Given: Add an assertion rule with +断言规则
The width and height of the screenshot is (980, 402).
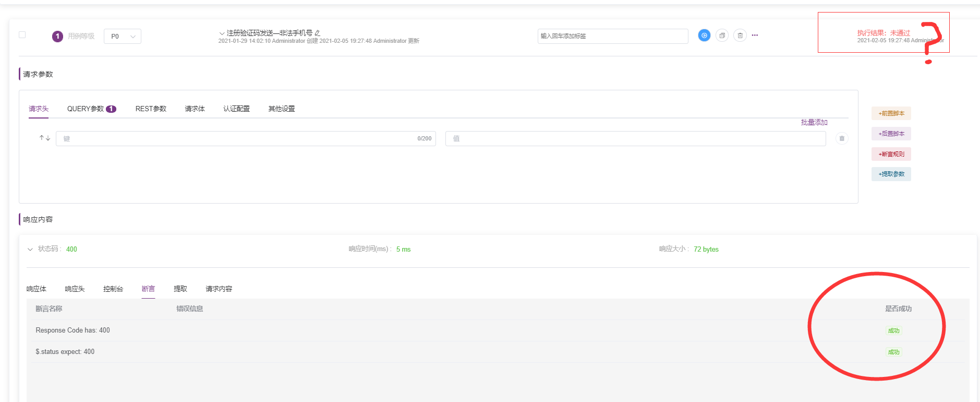Looking at the screenshot, I should [x=891, y=154].
